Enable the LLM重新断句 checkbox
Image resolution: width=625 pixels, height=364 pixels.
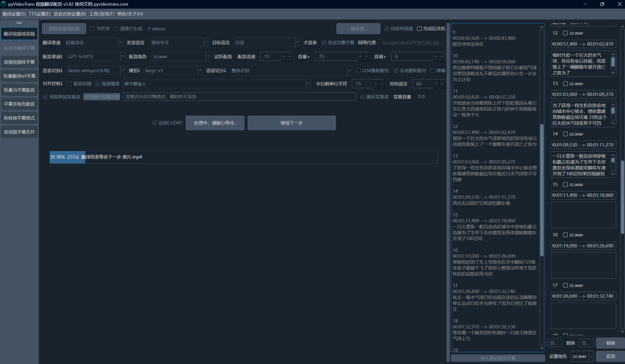[358, 71]
